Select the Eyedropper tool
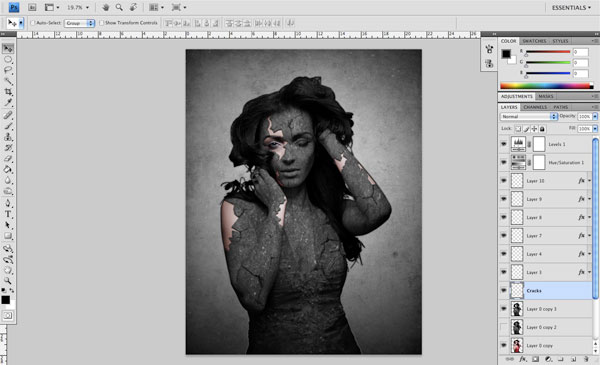The height and width of the screenshot is (365, 600). [x=8, y=103]
